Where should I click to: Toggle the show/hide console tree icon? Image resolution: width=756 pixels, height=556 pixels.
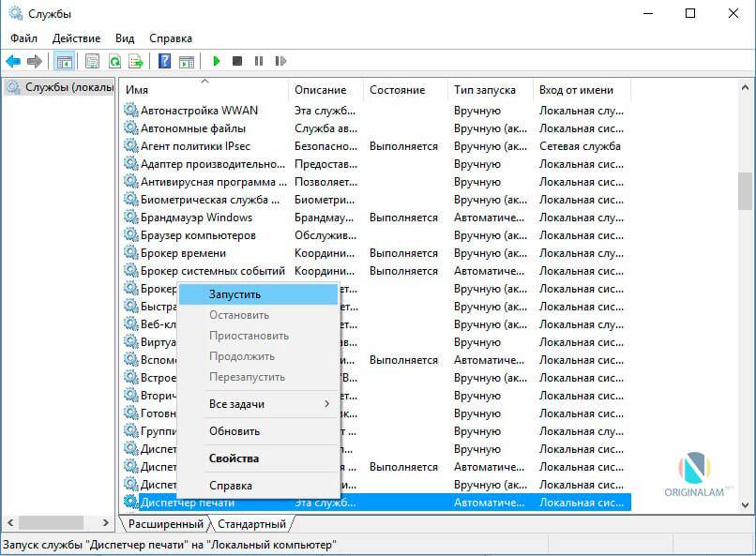click(x=65, y=61)
